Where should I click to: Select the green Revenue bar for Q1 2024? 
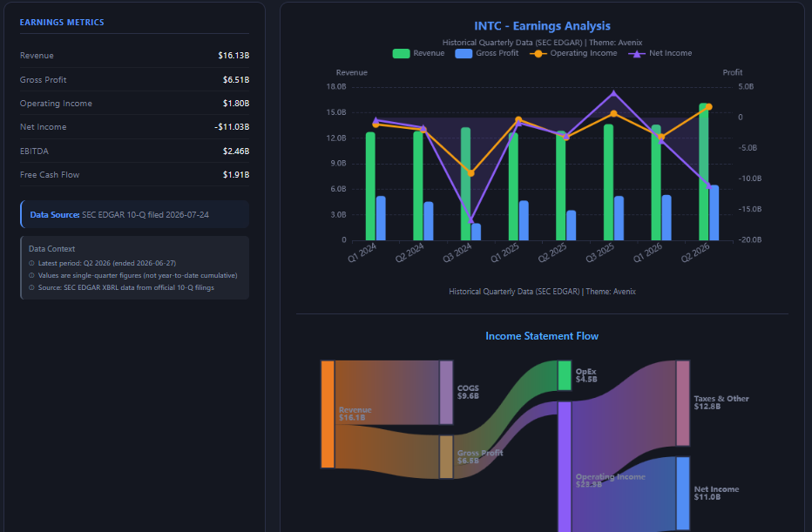[370, 186]
